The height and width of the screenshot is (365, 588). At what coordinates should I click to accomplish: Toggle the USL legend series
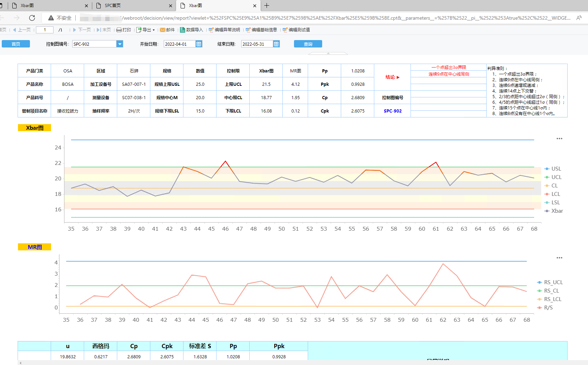click(553, 169)
